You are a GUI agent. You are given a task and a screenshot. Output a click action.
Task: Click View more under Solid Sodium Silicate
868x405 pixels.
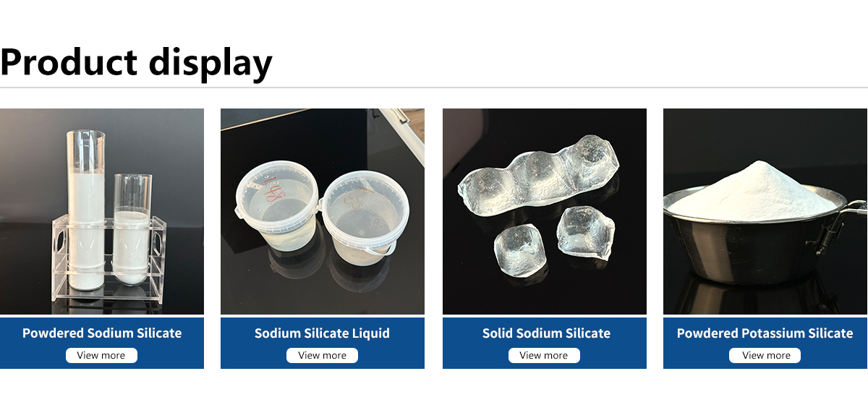coord(544,355)
